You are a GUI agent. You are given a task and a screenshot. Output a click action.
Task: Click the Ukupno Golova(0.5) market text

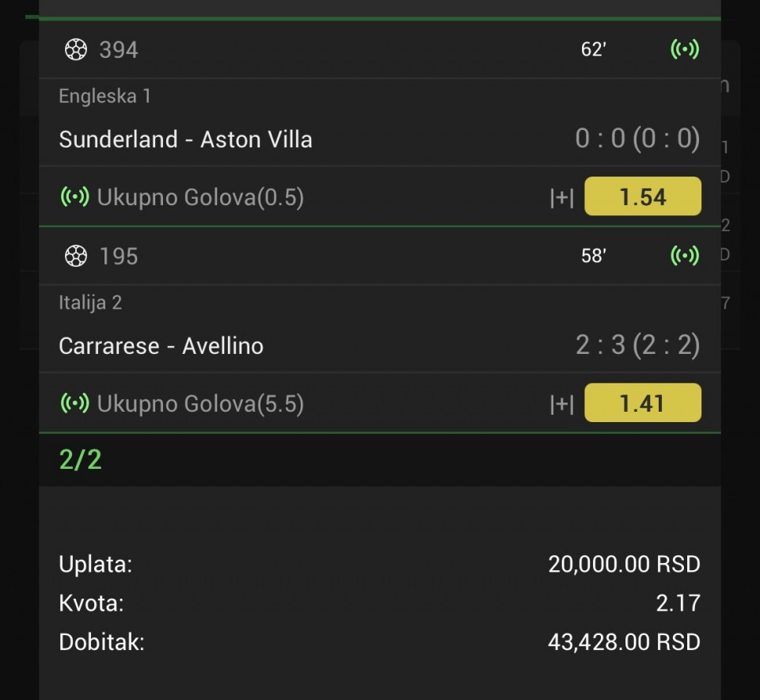[200, 197]
